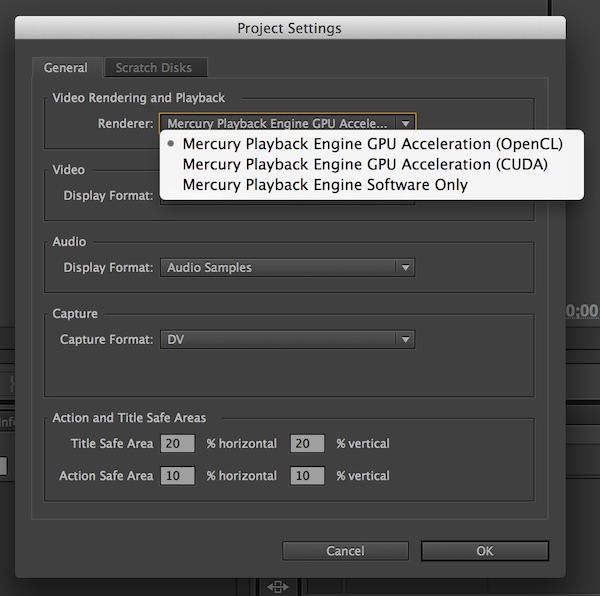Click the Capture Format: label
This screenshot has height=596, width=600.
(x=106, y=339)
